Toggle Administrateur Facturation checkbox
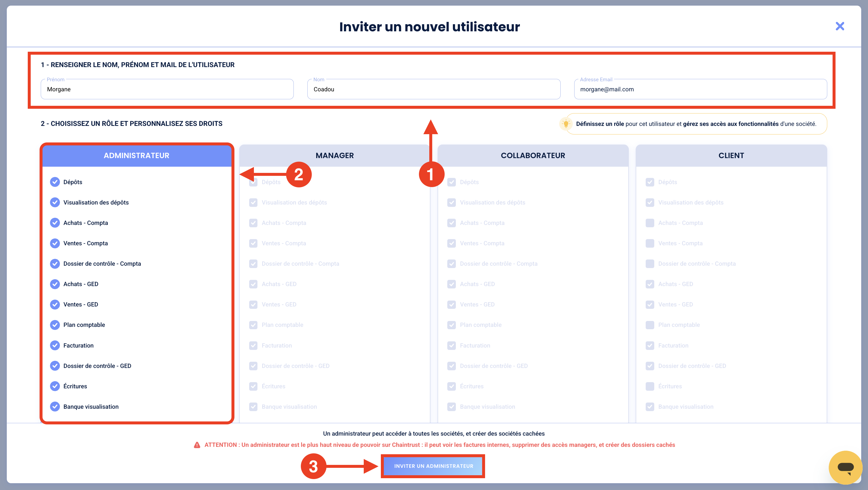 55,346
